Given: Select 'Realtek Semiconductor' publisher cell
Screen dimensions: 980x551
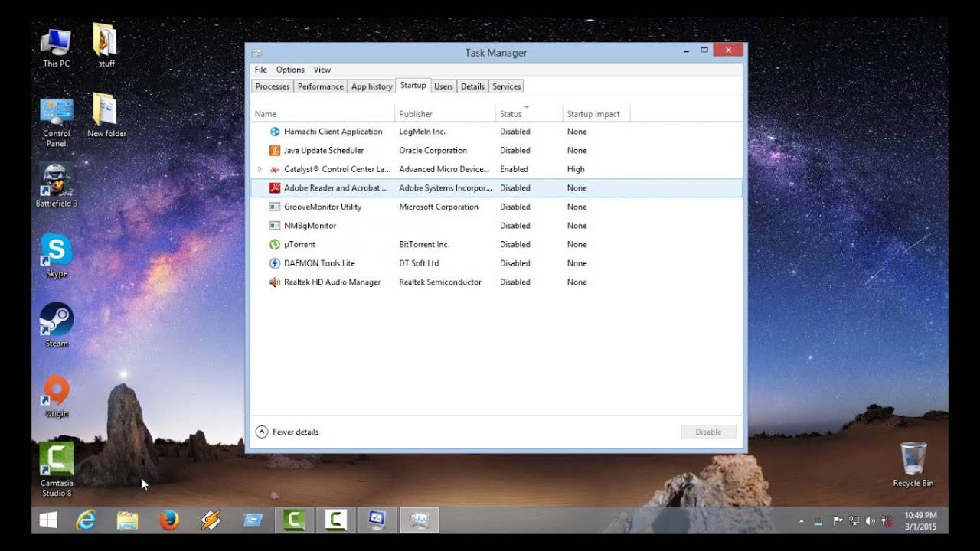Looking at the screenshot, I should [440, 282].
